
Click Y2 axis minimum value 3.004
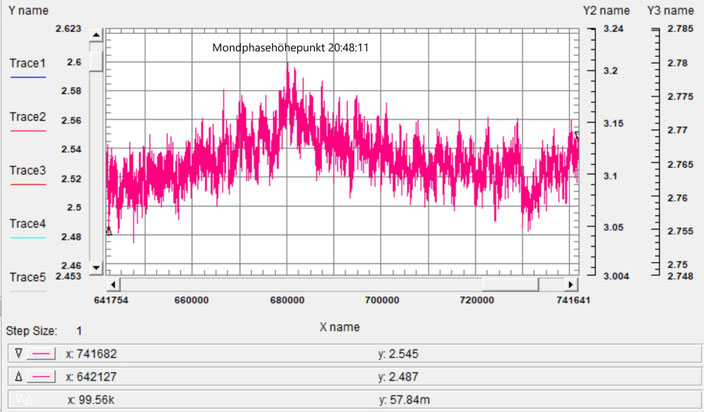(616, 276)
